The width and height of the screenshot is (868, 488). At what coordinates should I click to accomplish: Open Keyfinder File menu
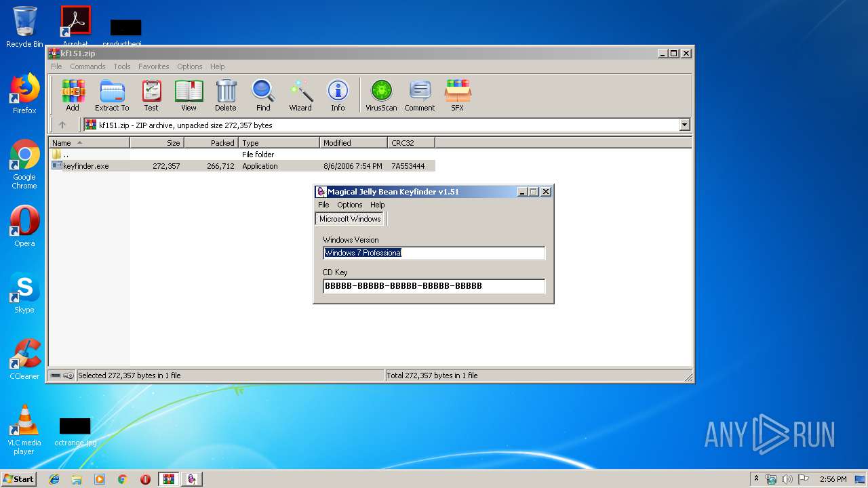pyautogui.click(x=323, y=205)
